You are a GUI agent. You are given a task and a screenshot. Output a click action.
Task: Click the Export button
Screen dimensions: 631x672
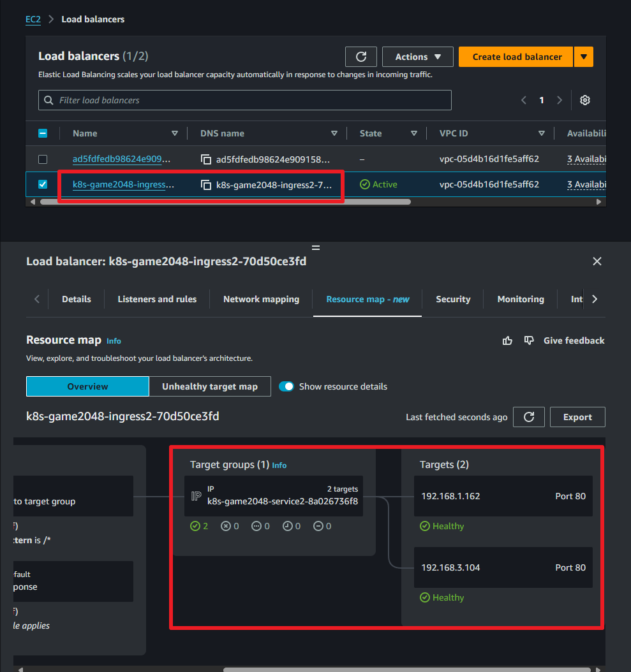tap(577, 417)
